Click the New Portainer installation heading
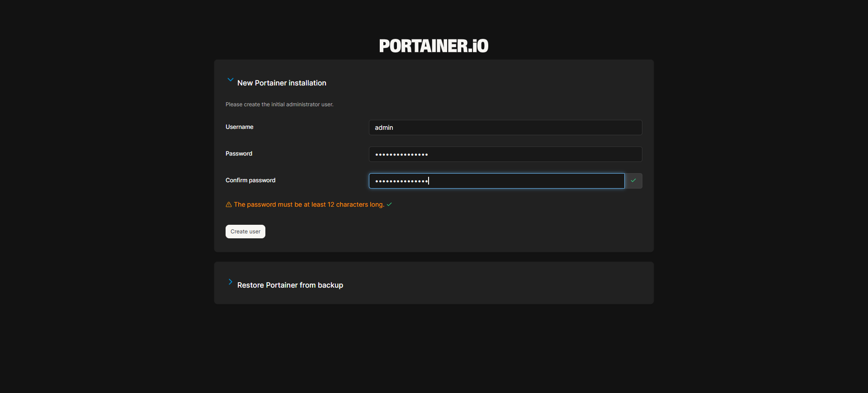868x393 pixels. click(282, 83)
